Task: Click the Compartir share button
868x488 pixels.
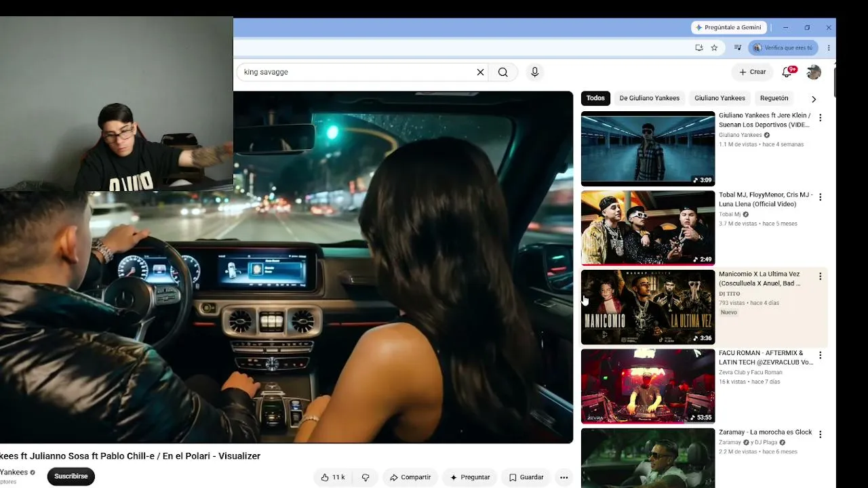Action: [x=410, y=477]
